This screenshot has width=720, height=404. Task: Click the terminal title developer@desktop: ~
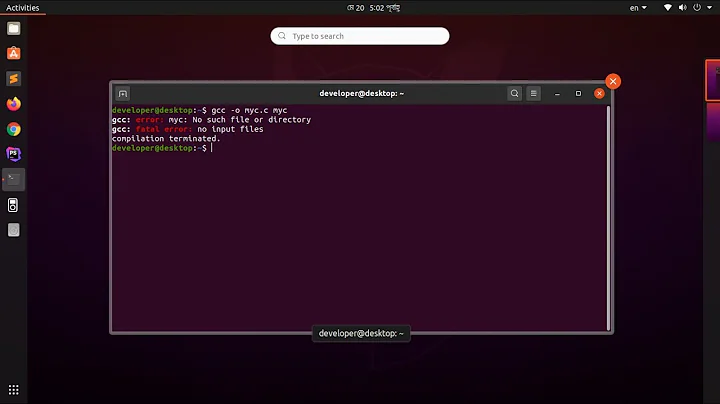click(362, 94)
